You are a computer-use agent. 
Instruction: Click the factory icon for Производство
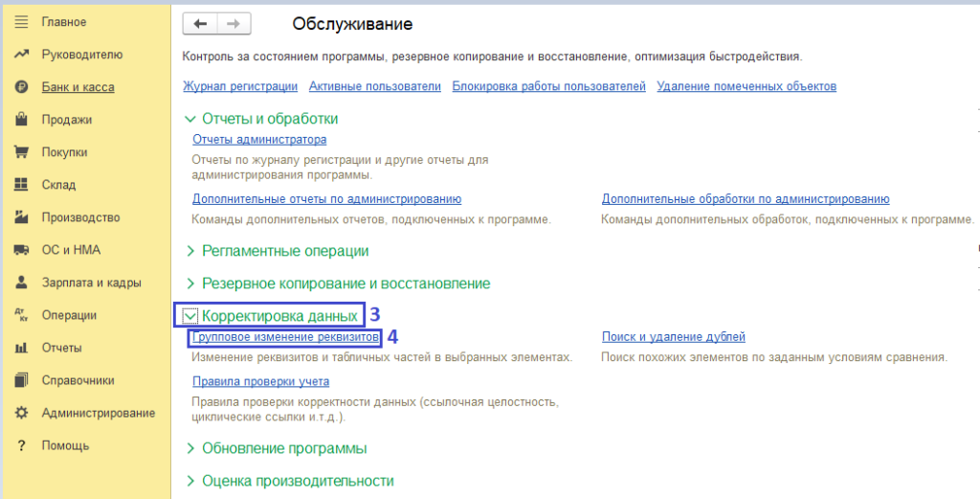tap(21, 217)
